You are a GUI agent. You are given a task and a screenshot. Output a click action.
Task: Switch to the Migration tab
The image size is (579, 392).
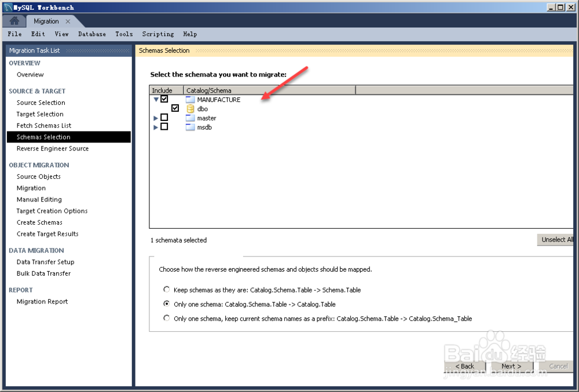point(46,21)
